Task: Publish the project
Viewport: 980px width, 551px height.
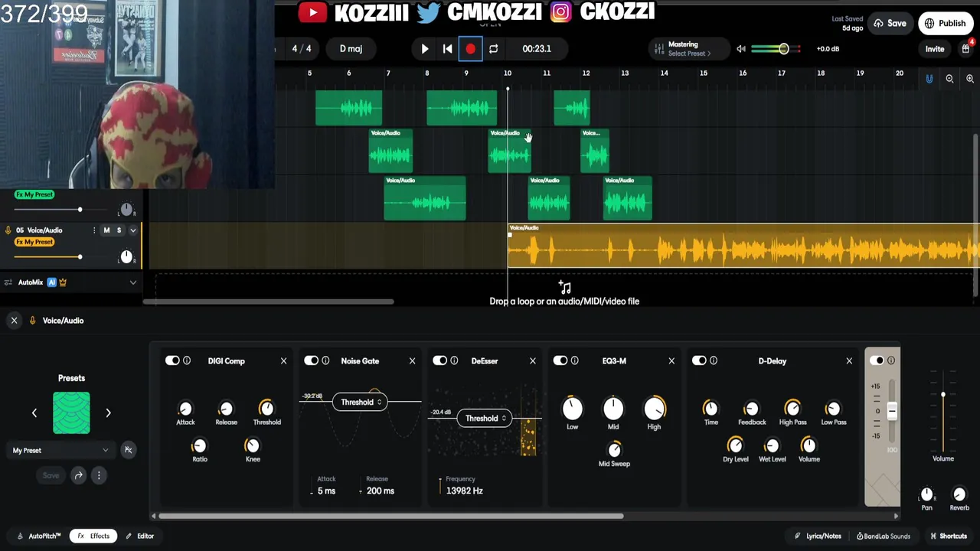Action: tap(946, 23)
